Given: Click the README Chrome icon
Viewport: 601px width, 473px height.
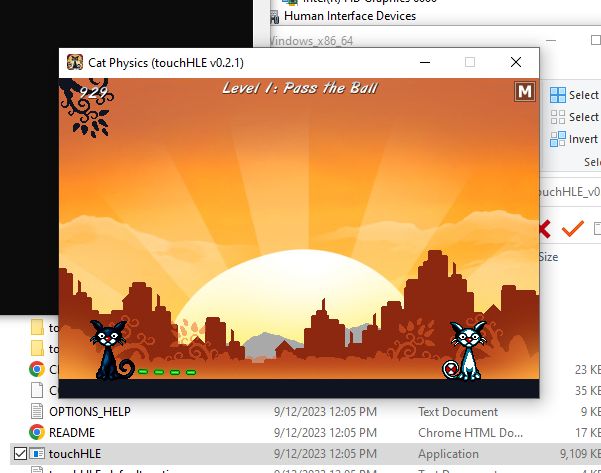Looking at the screenshot, I should (37, 432).
